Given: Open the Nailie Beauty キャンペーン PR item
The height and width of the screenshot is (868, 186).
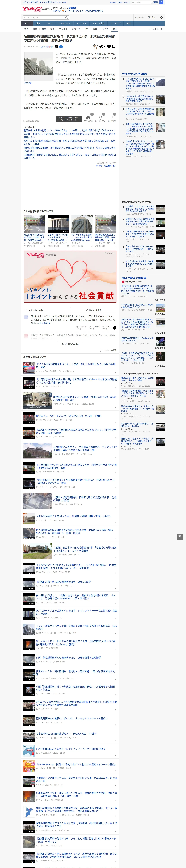Looking at the screenshot, I should 76,764.
